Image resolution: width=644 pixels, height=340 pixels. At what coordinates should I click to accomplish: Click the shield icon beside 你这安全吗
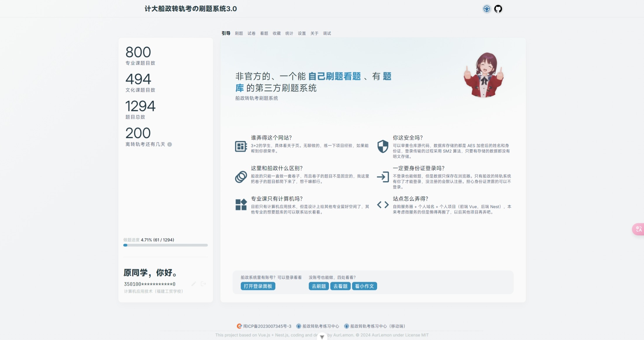tap(383, 146)
